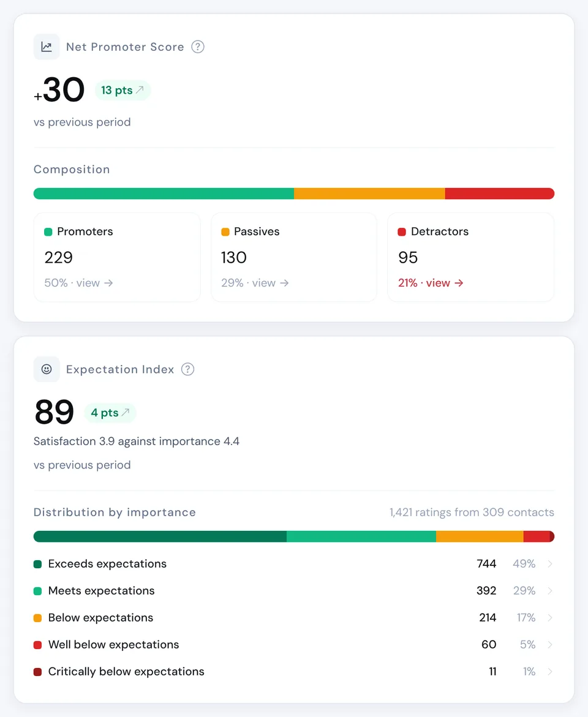The height and width of the screenshot is (717, 588).
Task: Click the 89 Expectation Index value
Action: 54,412
